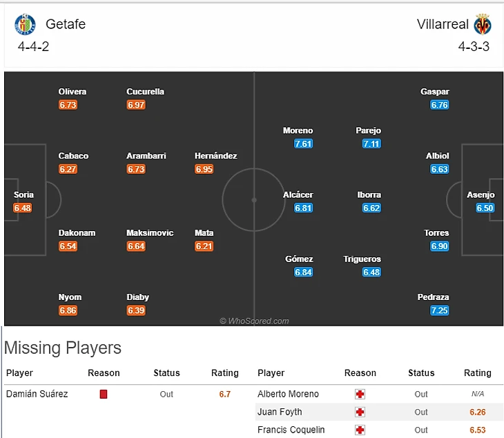Viewport: 504px width, 438px height.
Task: Open Juan Foyth player link
Action: tap(280, 412)
